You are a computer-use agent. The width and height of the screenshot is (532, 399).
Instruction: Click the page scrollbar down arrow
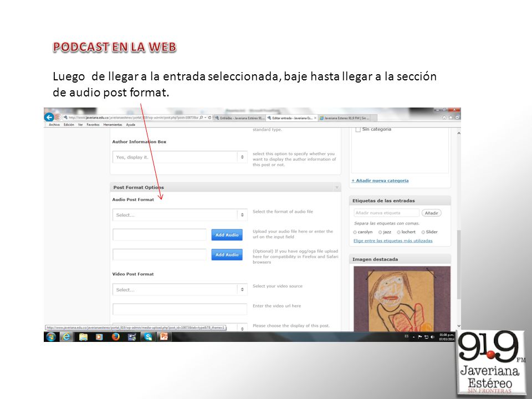tap(458, 326)
